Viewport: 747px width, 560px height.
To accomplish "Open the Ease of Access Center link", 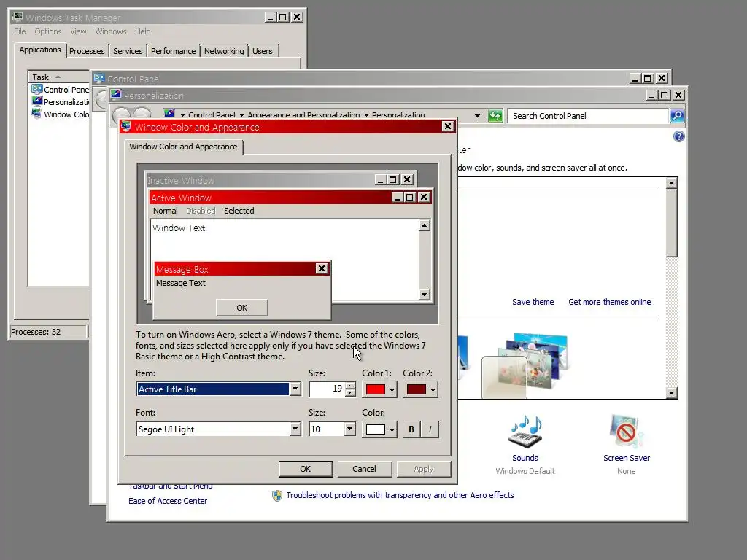I will 168,501.
